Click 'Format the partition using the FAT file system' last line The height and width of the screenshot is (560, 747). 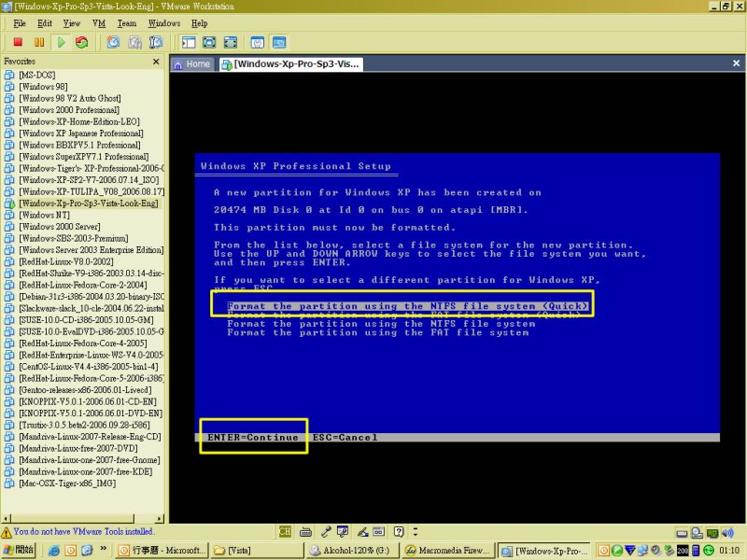point(378,333)
